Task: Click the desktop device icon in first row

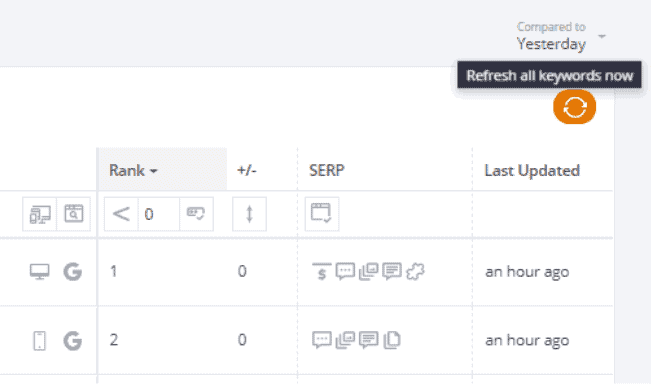Action: (39, 272)
